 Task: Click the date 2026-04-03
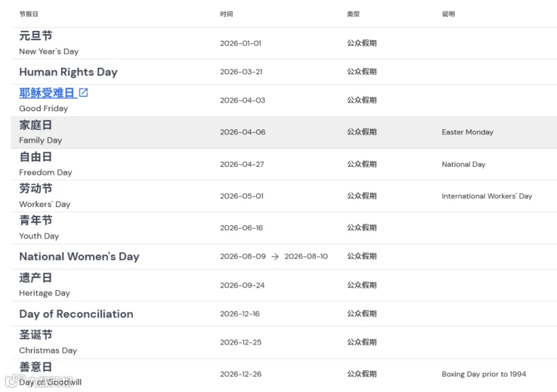click(x=243, y=100)
